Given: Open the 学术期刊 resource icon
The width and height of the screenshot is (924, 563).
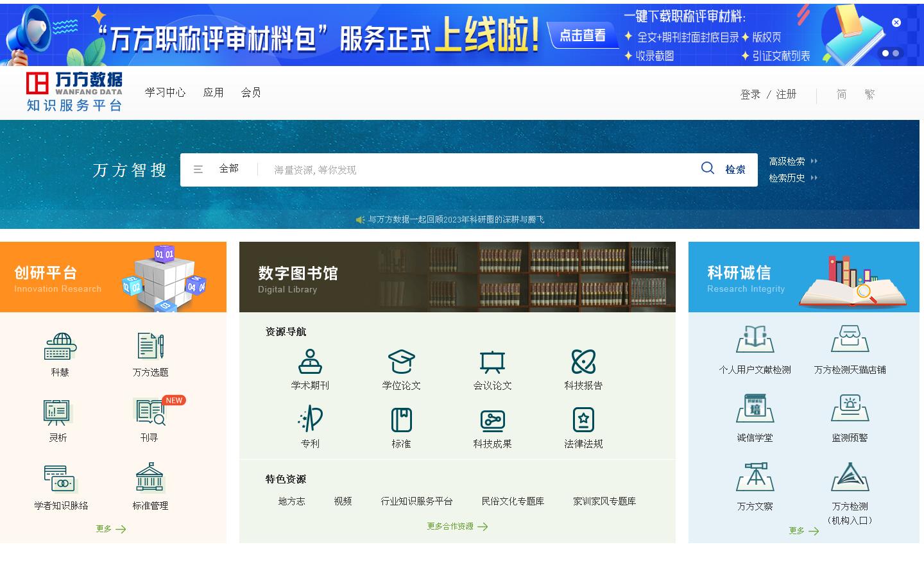Looking at the screenshot, I should [310, 362].
